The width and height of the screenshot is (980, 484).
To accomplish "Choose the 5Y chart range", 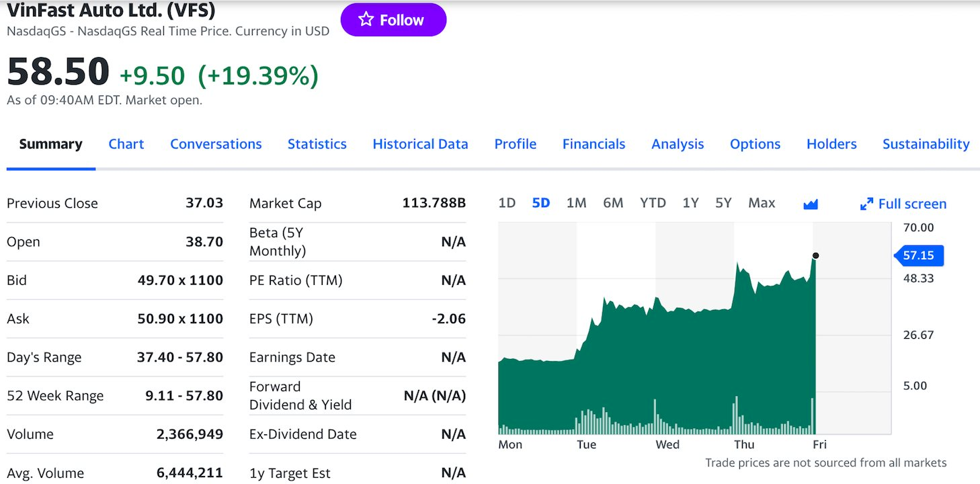I will point(723,203).
